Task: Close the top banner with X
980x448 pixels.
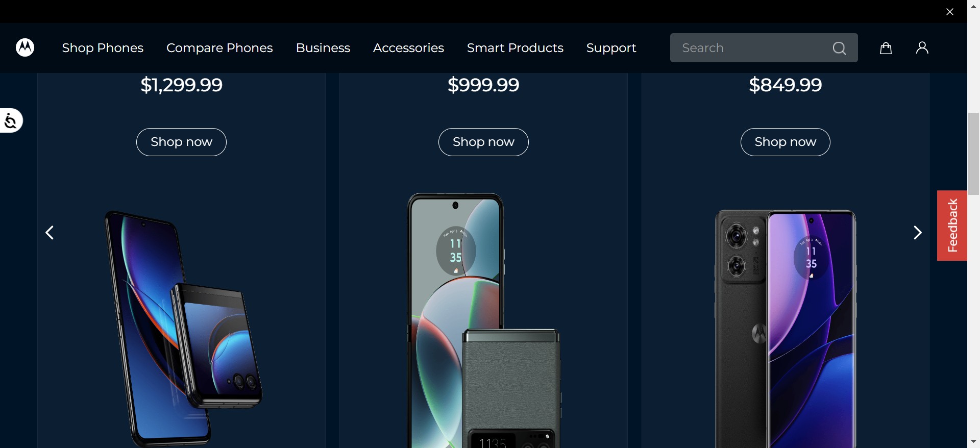Action: pyautogui.click(x=949, y=12)
